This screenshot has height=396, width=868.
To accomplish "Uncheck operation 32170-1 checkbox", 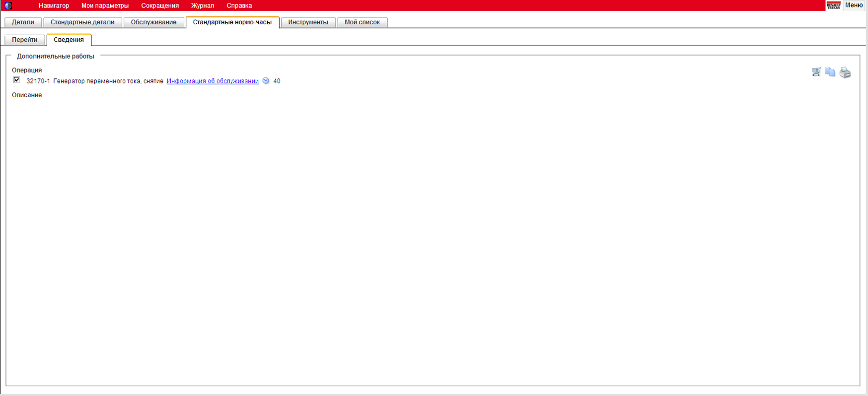I will [x=16, y=80].
